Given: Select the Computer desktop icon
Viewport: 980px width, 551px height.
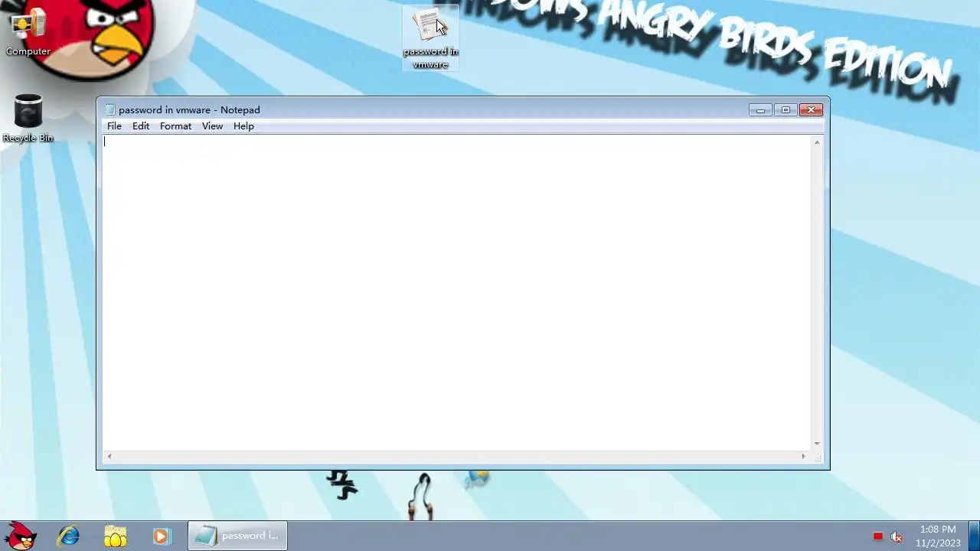Looking at the screenshot, I should (x=28, y=32).
